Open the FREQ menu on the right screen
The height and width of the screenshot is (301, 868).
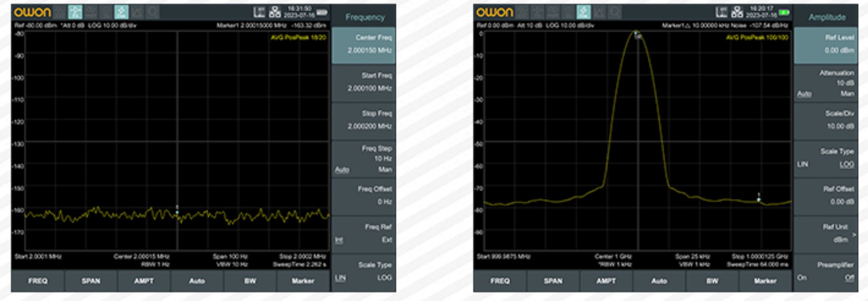[500, 281]
